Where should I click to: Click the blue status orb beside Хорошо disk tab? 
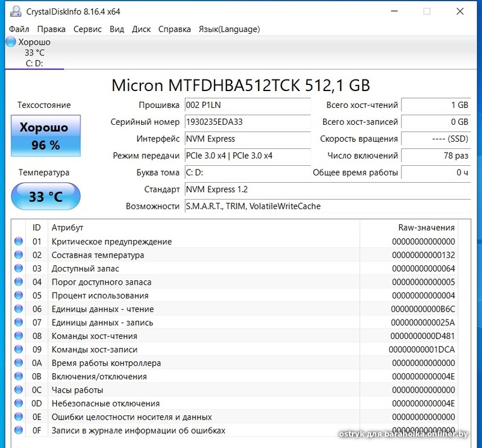tap(11, 42)
